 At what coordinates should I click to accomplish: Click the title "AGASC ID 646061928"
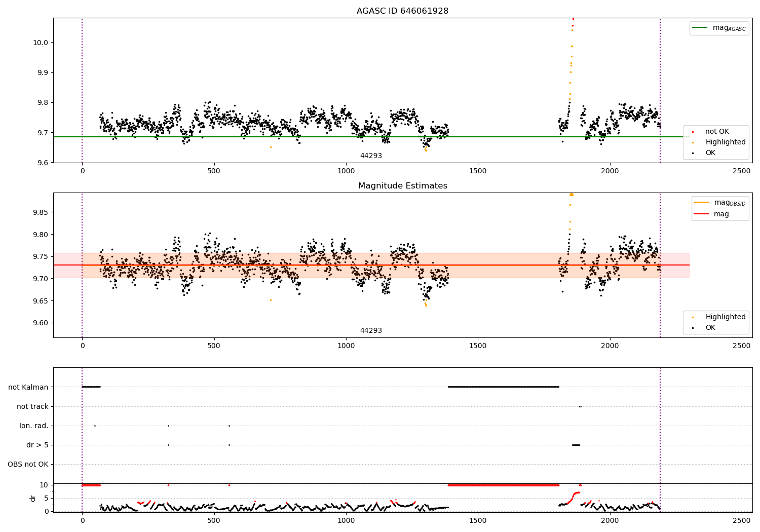click(402, 11)
